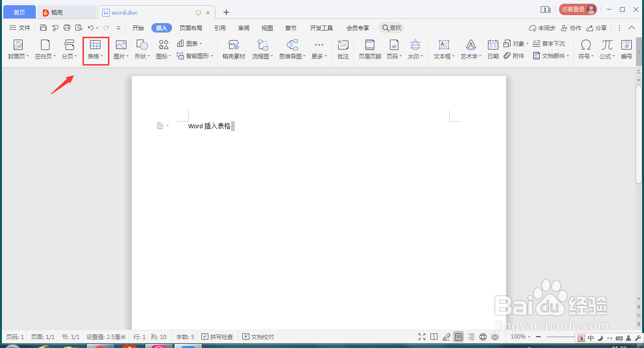Open the 思维导图 (mind map) tool
The width and height of the screenshot is (644, 348).
coord(291,50)
